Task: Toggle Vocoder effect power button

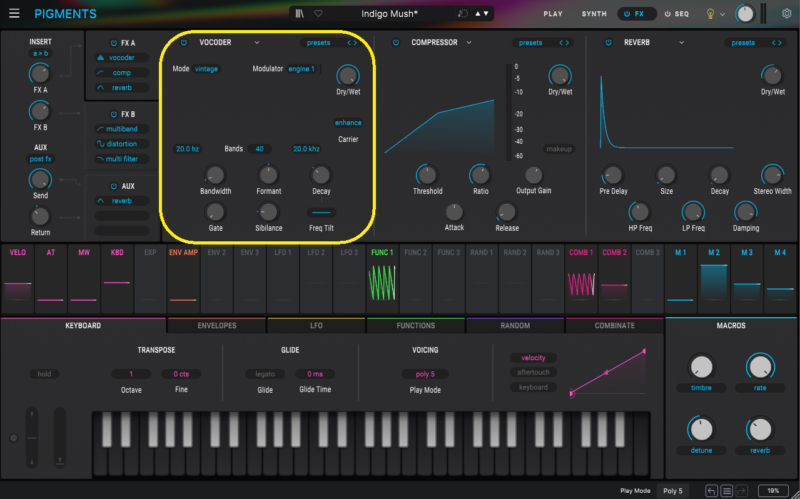Action: pyautogui.click(x=184, y=42)
